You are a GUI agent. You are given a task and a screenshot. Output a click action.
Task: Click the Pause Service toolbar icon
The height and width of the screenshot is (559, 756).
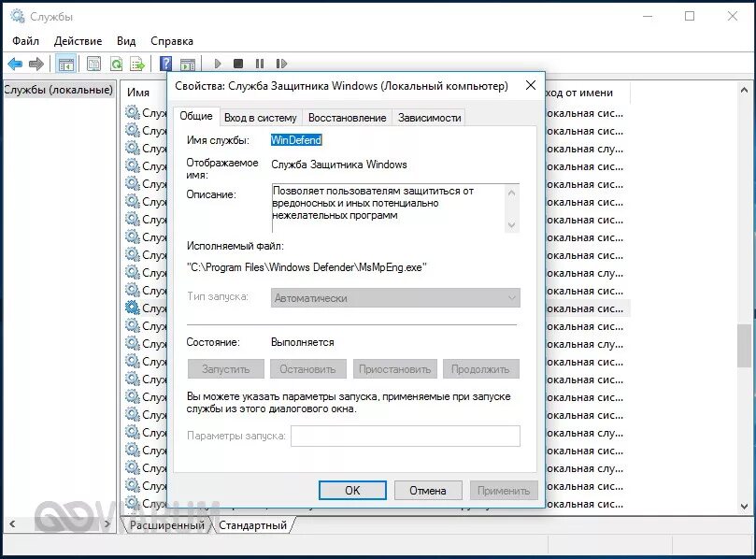260,64
